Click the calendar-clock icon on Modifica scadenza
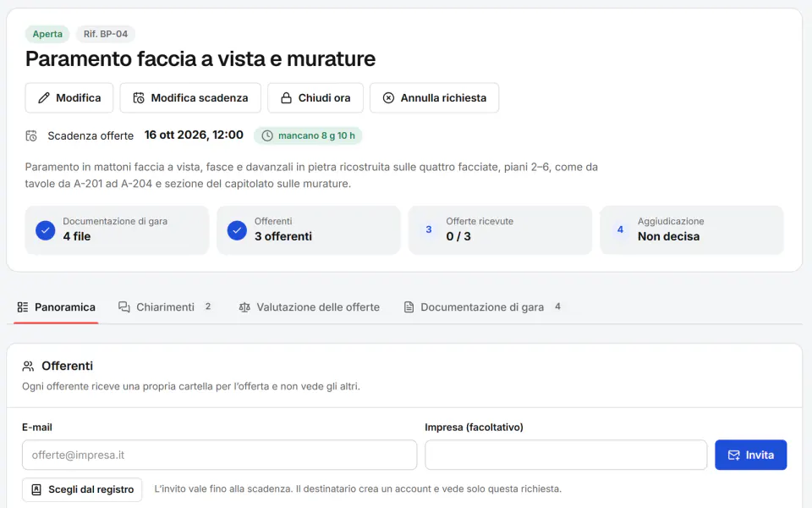 [139, 98]
